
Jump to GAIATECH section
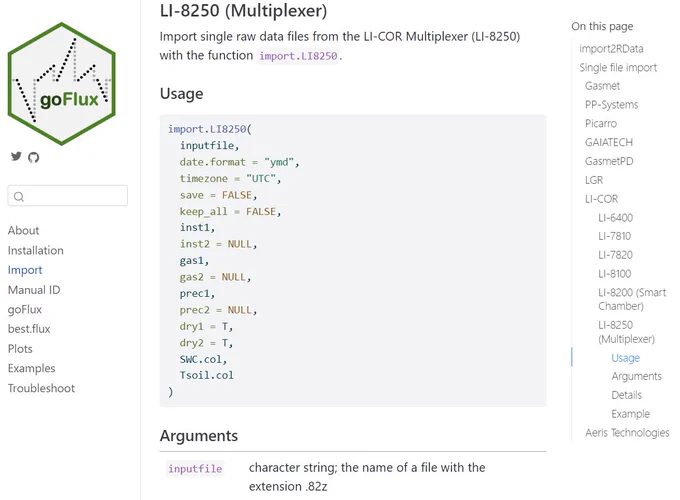click(609, 142)
